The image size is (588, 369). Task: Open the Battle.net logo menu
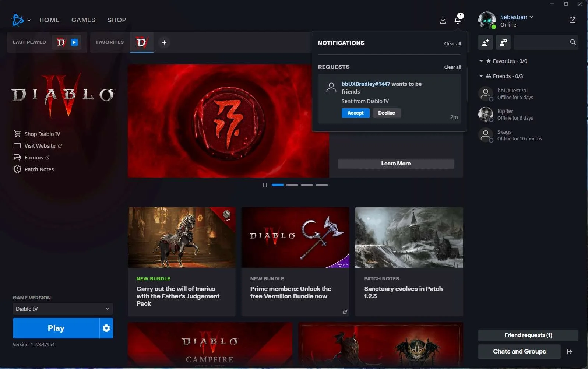tap(17, 20)
